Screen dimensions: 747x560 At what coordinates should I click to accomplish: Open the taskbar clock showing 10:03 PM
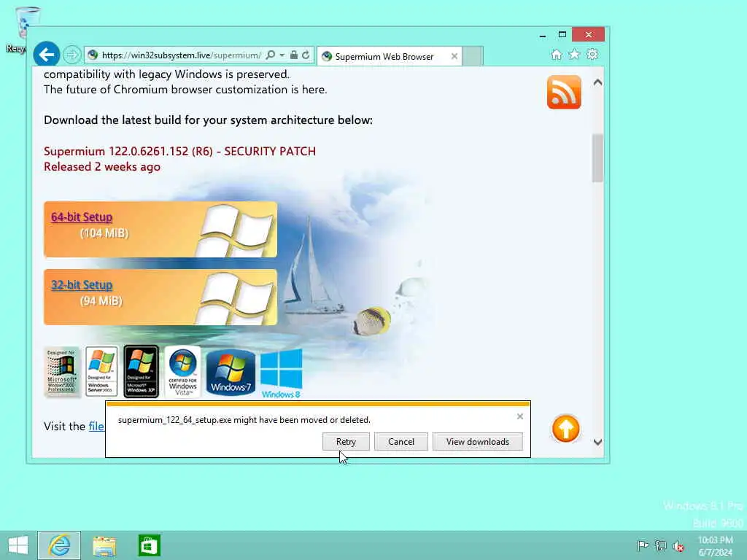(x=715, y=545)
